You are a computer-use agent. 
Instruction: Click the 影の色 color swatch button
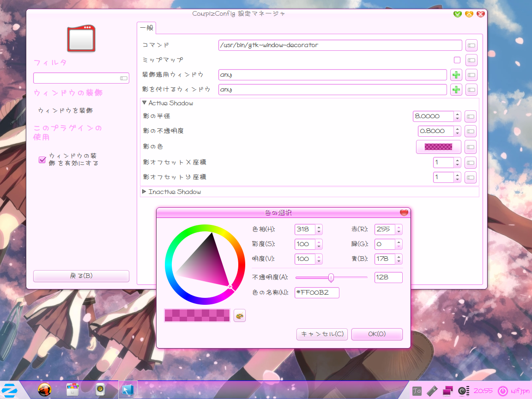click(438, 147)
